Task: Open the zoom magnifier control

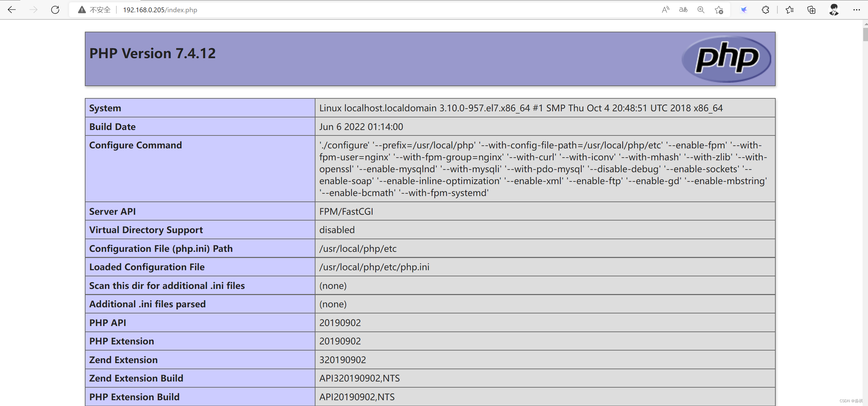Action: tap(701, 10)
